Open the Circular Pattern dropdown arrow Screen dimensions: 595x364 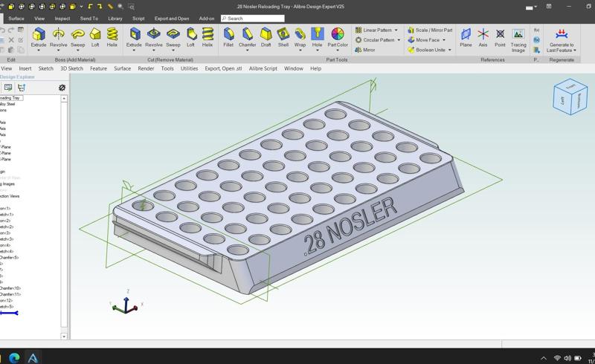pyautogui.click(x=399, y=40)
